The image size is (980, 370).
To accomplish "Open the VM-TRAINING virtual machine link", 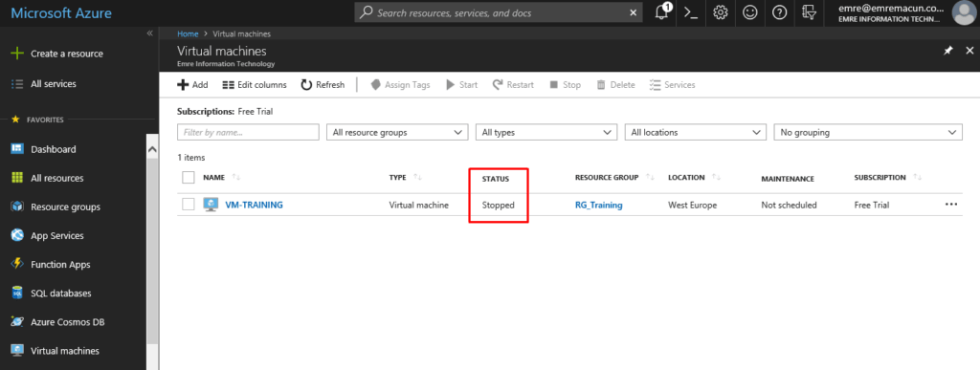I will (254, 205).
